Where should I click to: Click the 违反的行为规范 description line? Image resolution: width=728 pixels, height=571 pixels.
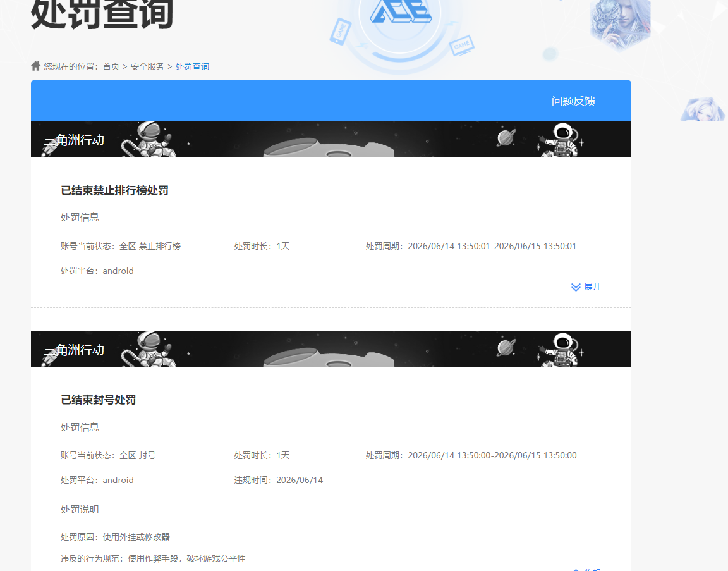point(153,558)
